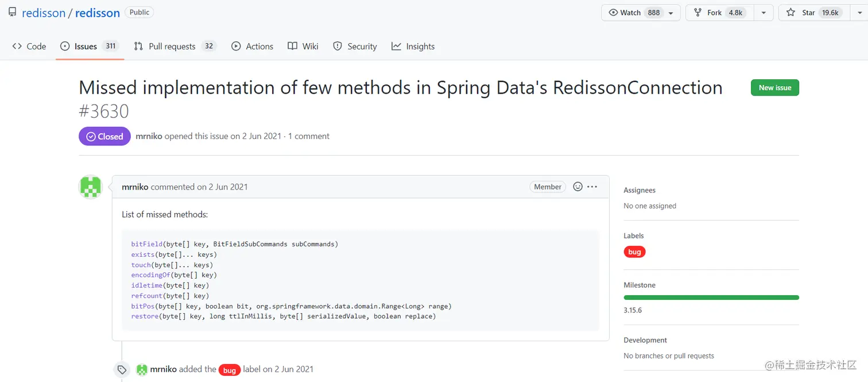Click the red bug label in sidebar
Viewport: 868px width, 382px height.
634,252
